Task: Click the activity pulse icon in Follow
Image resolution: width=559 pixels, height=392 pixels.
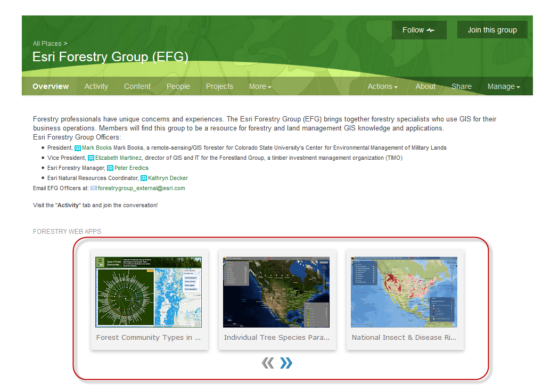Action: point(431,30)
